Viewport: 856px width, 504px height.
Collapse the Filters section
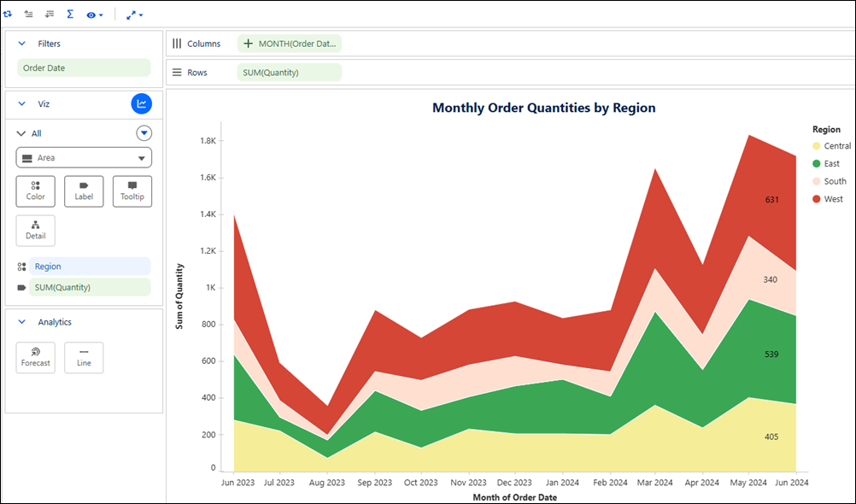pyautogui.click(x=22, y=44)
